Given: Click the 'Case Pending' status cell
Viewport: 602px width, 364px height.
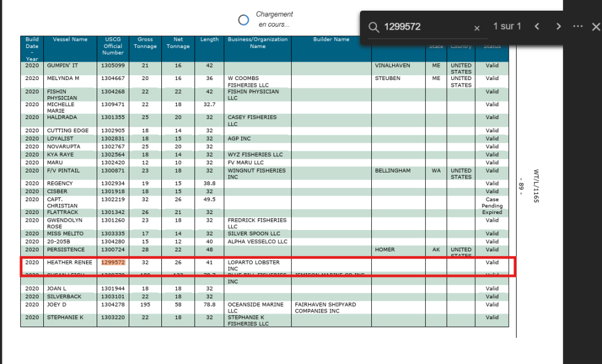Looking at the screenshot, I should 492,202.
